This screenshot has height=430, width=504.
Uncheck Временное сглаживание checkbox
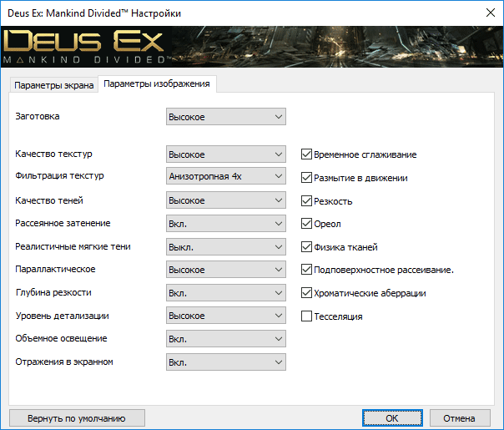tap(306, 154)
